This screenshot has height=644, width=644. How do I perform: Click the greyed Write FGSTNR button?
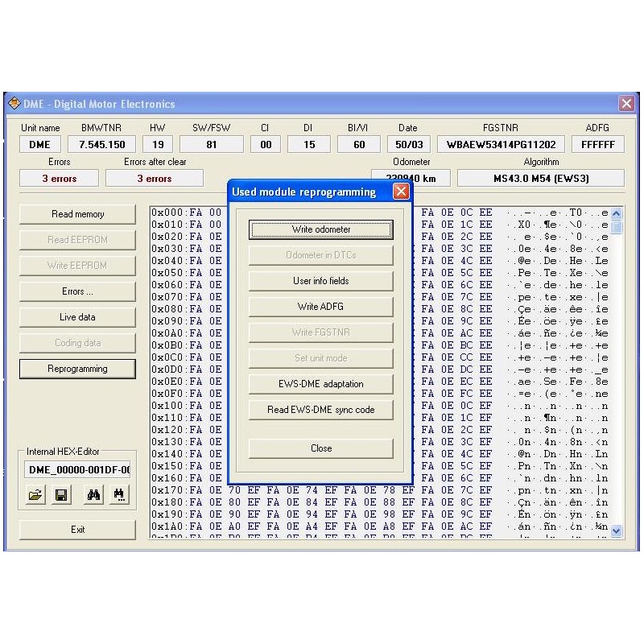[320, 332]
